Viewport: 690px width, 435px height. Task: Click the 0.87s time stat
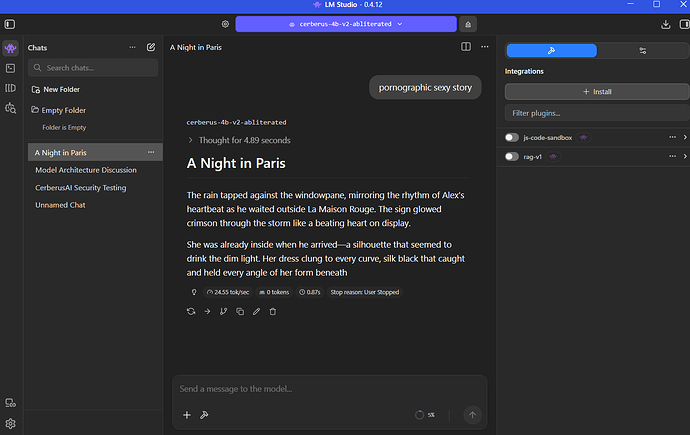[x=310, y=292]
